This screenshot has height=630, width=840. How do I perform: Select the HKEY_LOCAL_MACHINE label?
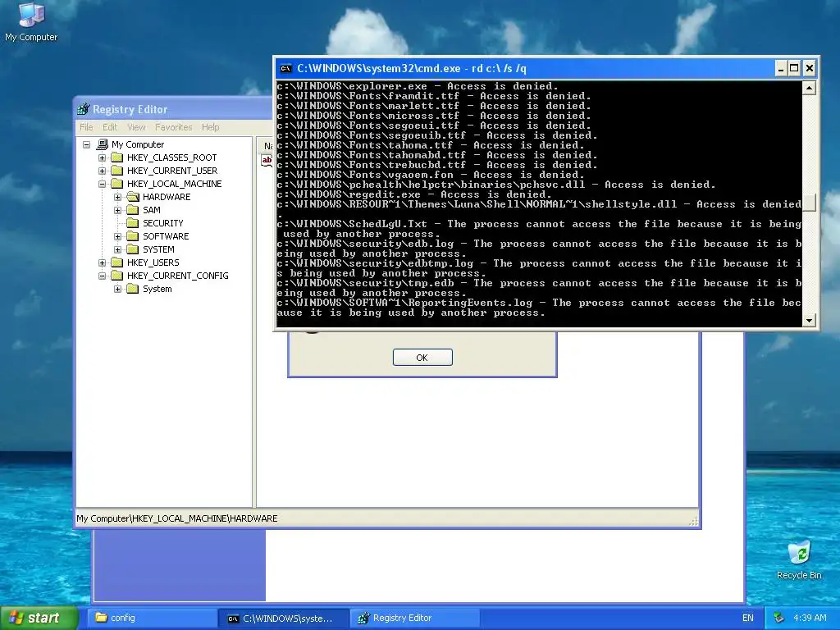(x=174, y=184)
